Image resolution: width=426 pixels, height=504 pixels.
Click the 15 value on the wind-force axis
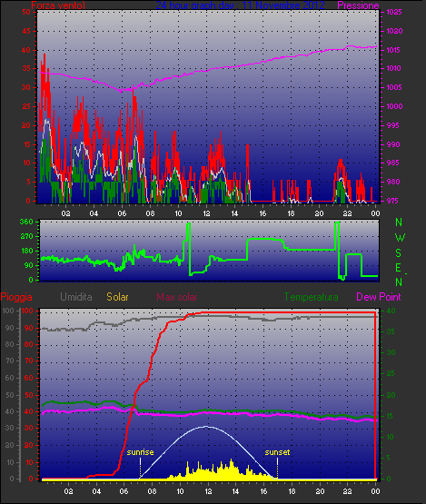26,144
